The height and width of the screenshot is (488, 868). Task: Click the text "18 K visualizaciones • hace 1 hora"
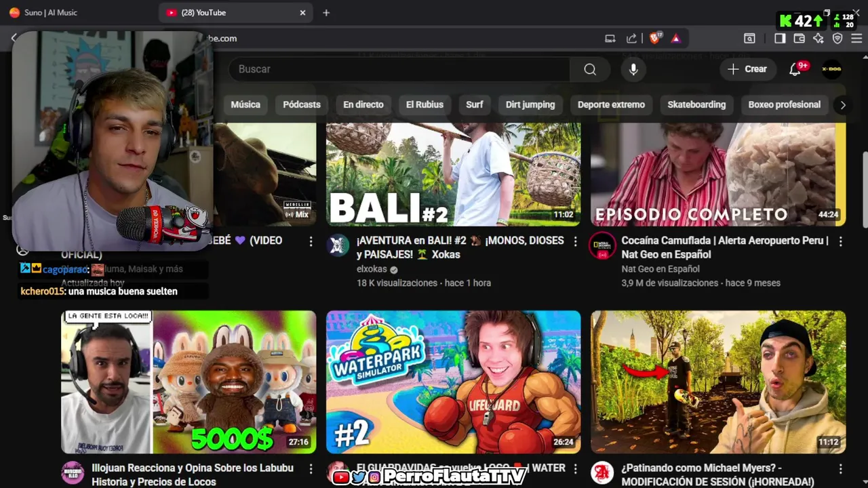tap(424, 283)
